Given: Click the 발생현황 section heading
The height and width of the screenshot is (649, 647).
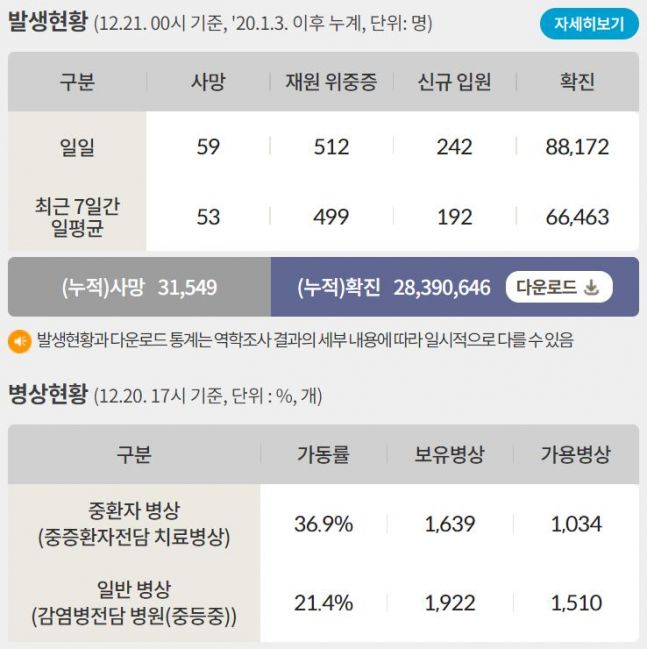Looking at the screenshot, I should [47, 22].
